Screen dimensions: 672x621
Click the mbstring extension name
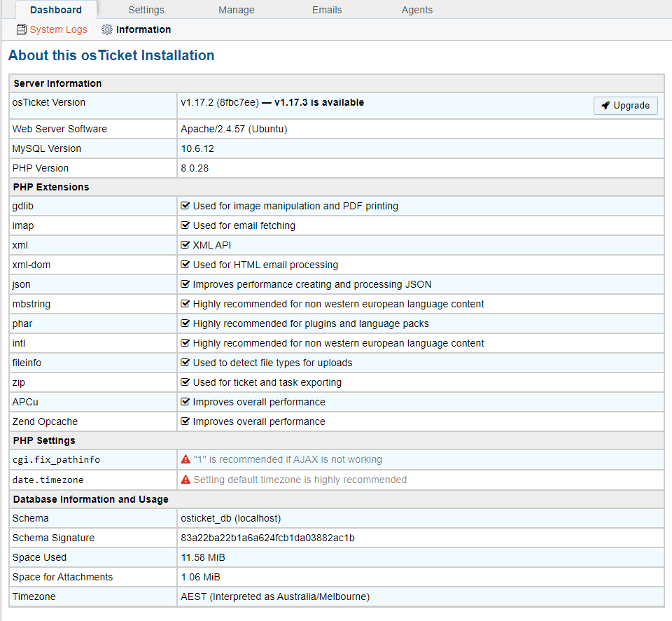coord(31,305)
